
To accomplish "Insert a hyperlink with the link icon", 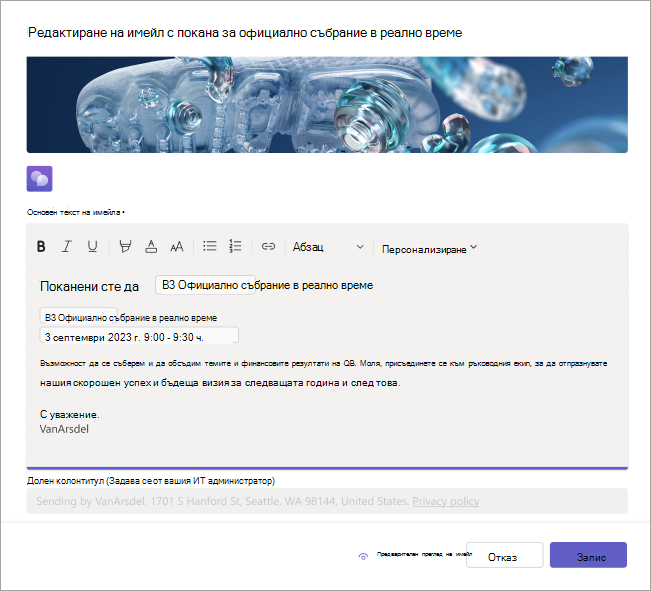I will point(268,246).
